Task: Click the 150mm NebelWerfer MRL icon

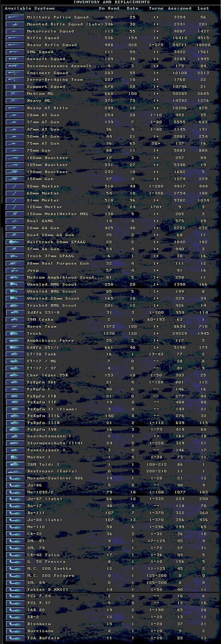Action: click(15, 214)
